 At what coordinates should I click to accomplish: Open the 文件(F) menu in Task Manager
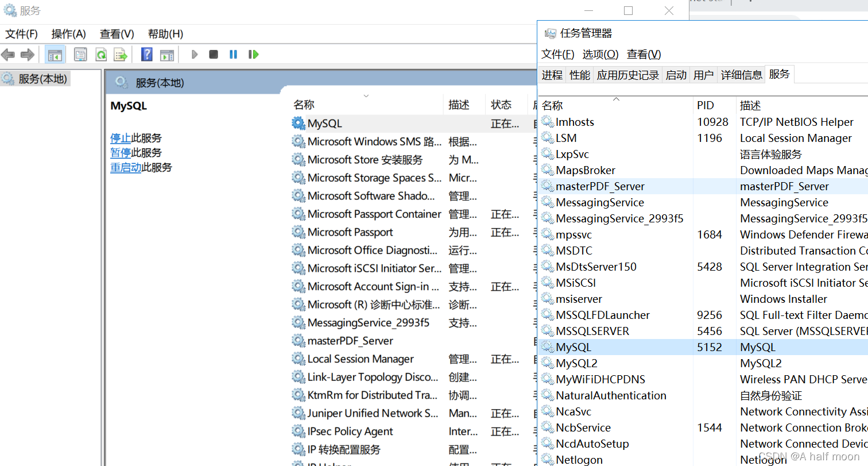pos(558,54)
